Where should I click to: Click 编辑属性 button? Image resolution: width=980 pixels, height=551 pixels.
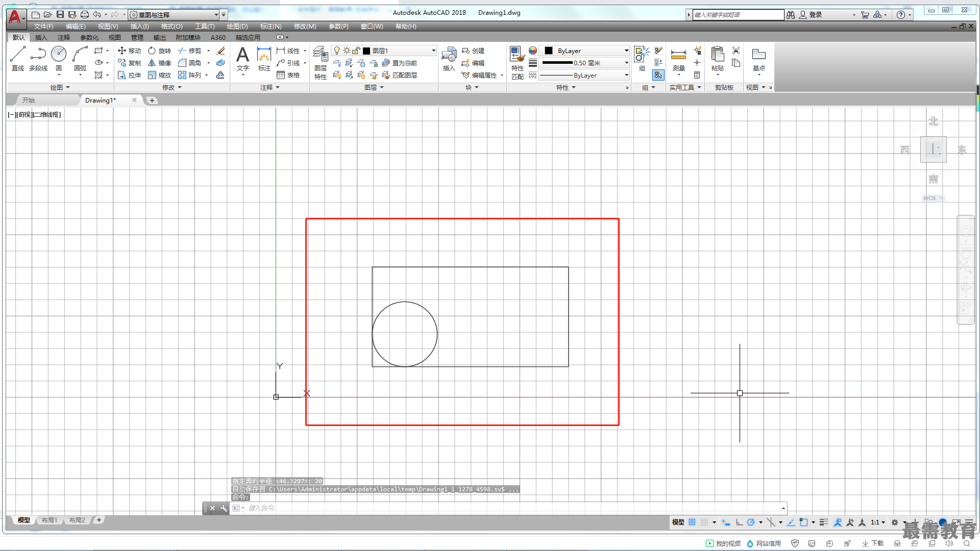coord(480,75)
